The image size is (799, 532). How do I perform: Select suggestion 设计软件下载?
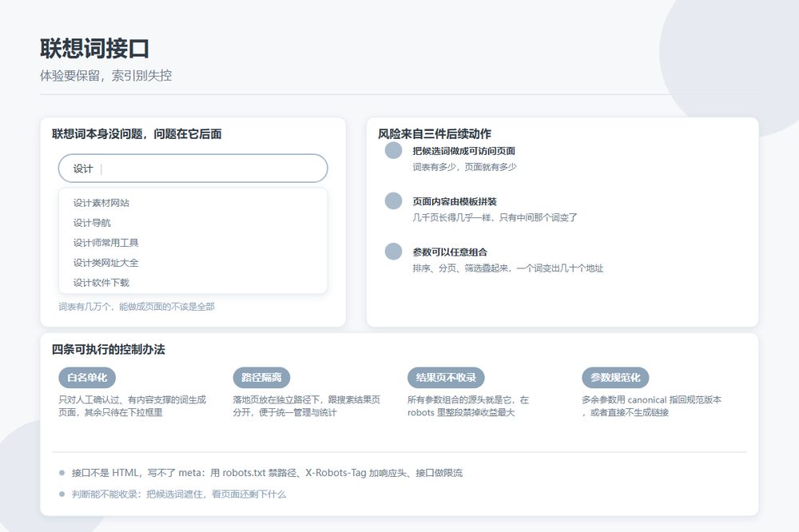[x=101, y=282]
